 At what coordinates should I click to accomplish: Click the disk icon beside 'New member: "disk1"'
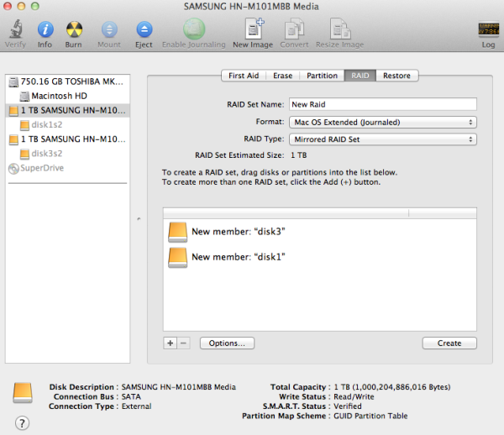point(178,257)
